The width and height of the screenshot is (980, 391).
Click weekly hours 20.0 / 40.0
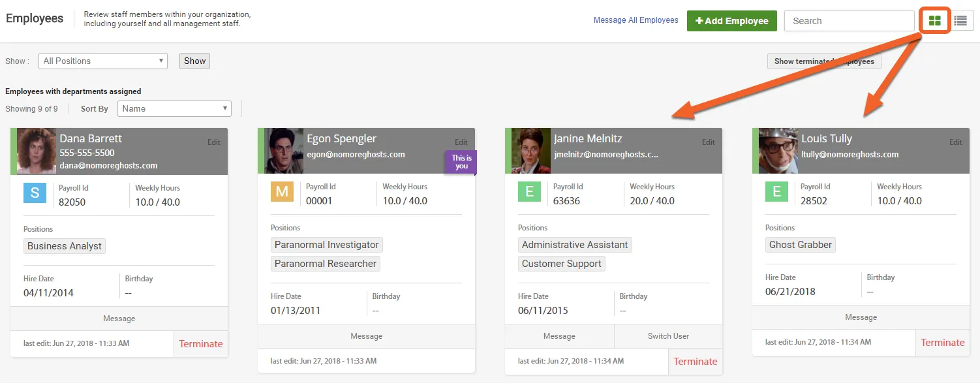652,201
